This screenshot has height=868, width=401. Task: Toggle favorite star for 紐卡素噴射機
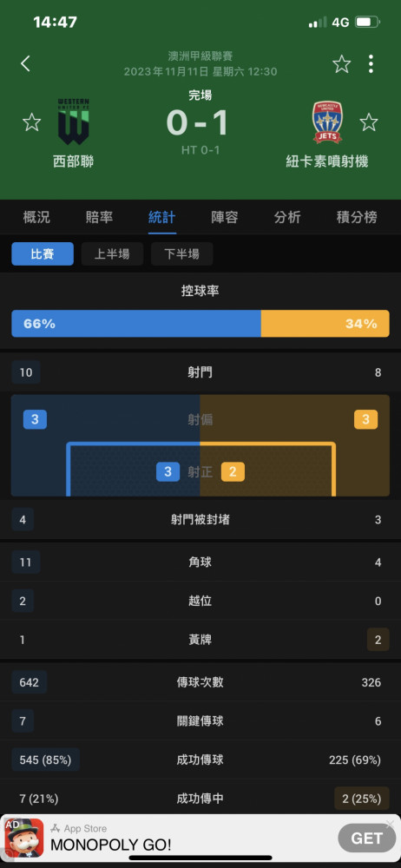point(369,122)
